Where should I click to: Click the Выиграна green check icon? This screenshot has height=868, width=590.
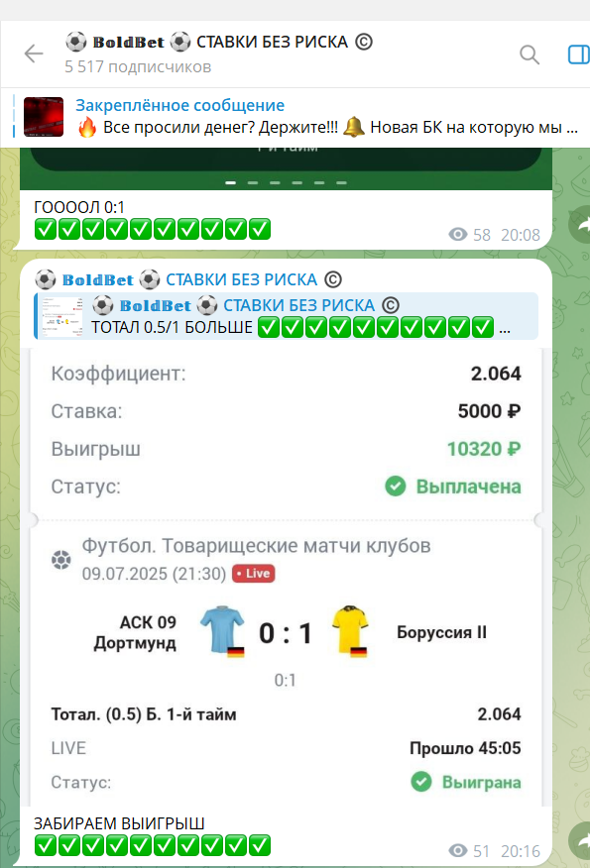tap(421, 782)
